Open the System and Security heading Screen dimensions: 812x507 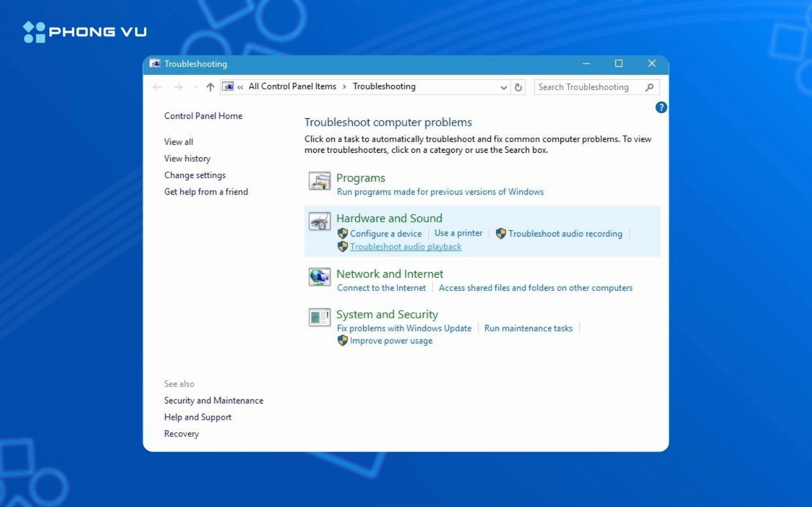(x=387, y=315)
